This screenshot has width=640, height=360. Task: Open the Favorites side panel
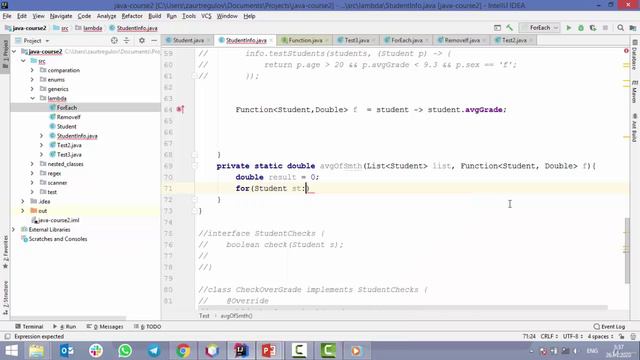[x=5, y=252]
